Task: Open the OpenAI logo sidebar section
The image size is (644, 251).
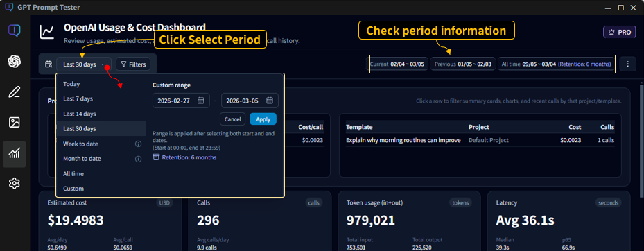Action: (x=15, y=61)
